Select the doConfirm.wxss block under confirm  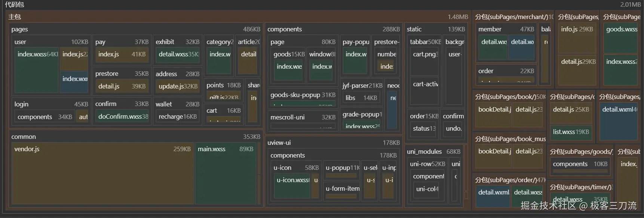(x=122, y=116)
